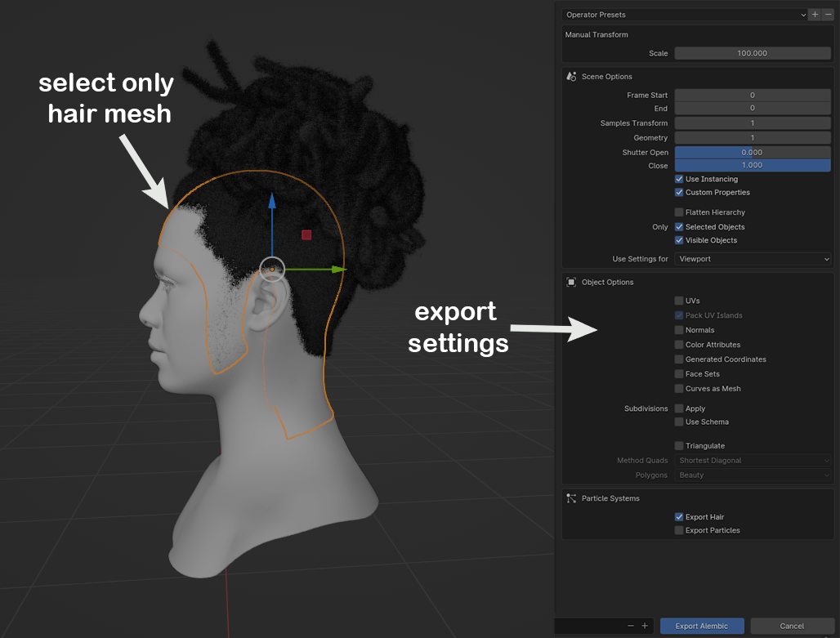Enable the Triangulate checkbox
Image resolution: width=840 pixels, height=638 pixels.
679,446
